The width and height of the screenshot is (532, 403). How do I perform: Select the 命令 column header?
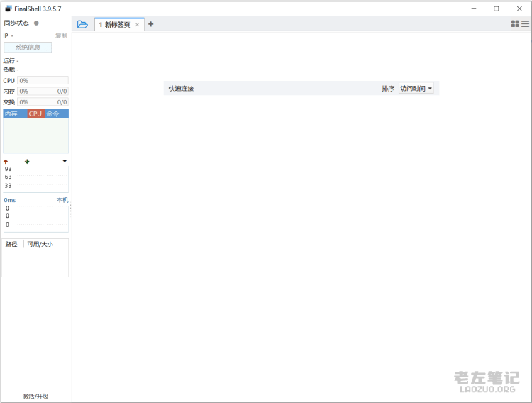click(x=56, y=114)
